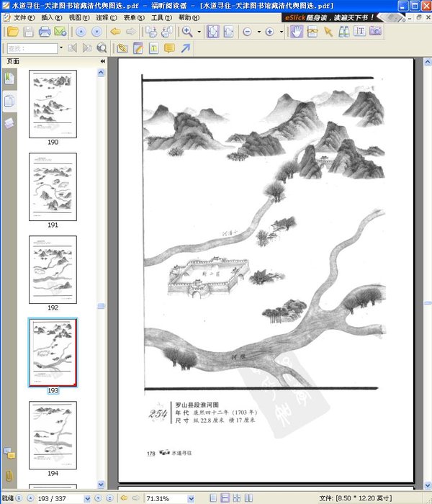
Task: Select the magnifier Zoom tool
Action: (x=187, y=32)
